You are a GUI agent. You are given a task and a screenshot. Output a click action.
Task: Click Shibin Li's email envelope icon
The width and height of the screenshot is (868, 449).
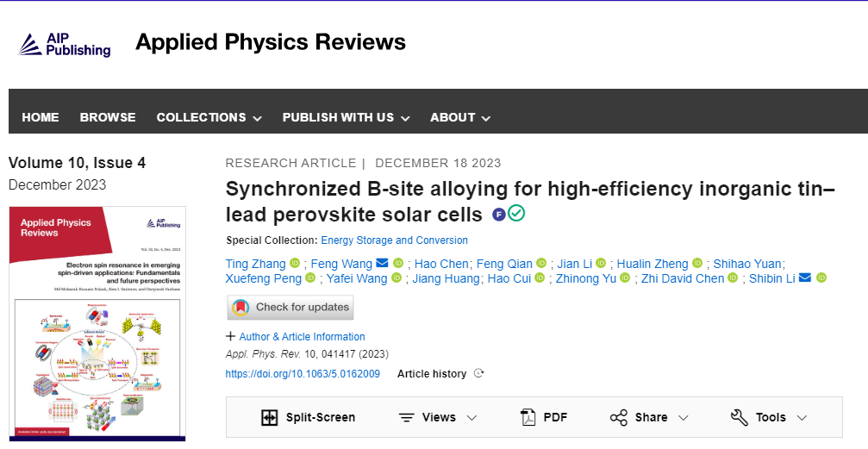(805, 278)
